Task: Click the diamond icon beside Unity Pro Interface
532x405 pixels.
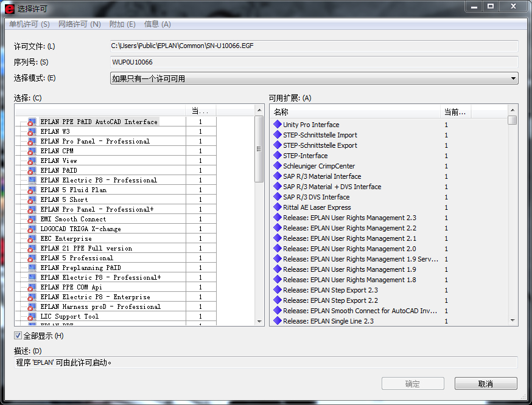Action: point(278,125)
